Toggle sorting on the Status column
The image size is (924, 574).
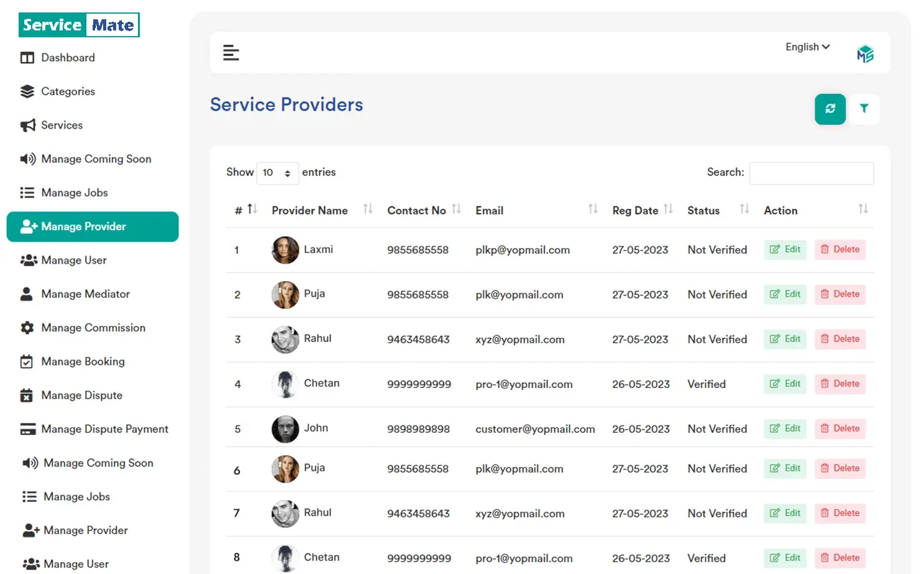744,210
